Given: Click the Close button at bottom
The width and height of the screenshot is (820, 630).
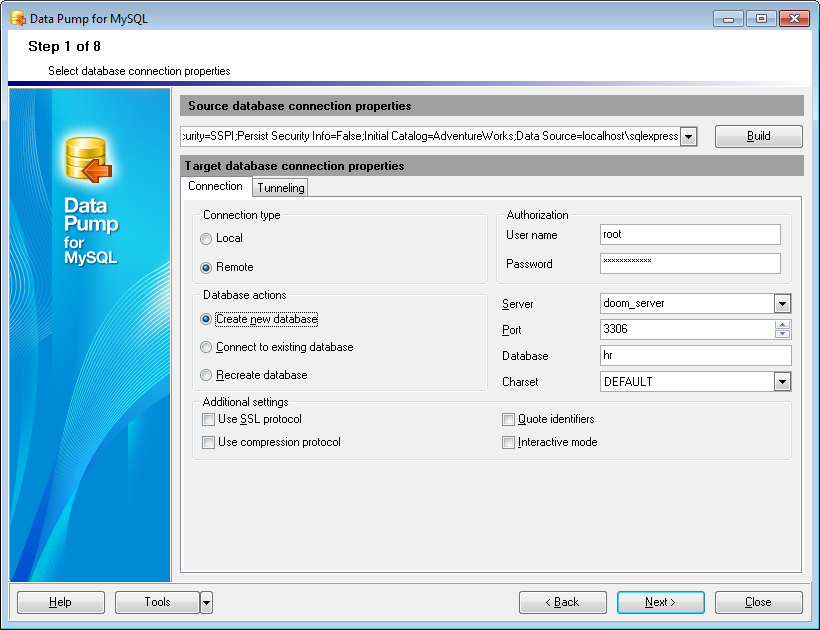Looking at the screenshot, I should click(x=759, y=602).
